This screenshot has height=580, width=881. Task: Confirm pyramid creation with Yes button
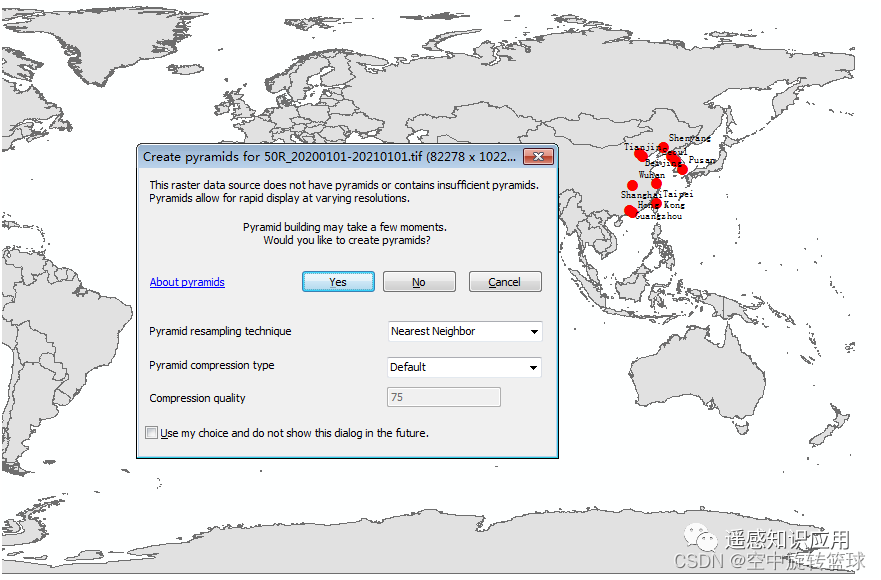[338, 282]
